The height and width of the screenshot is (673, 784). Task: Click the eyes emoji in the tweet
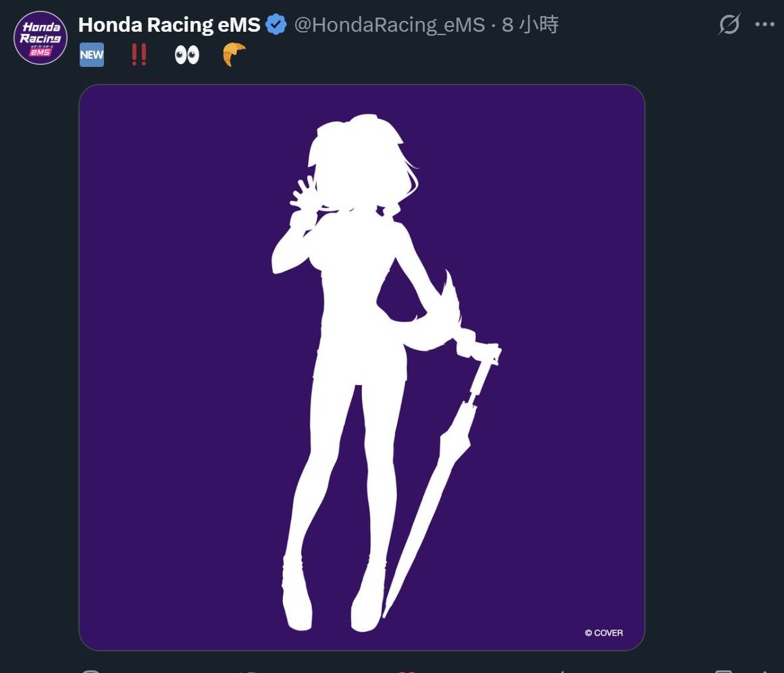pos(187,55)
